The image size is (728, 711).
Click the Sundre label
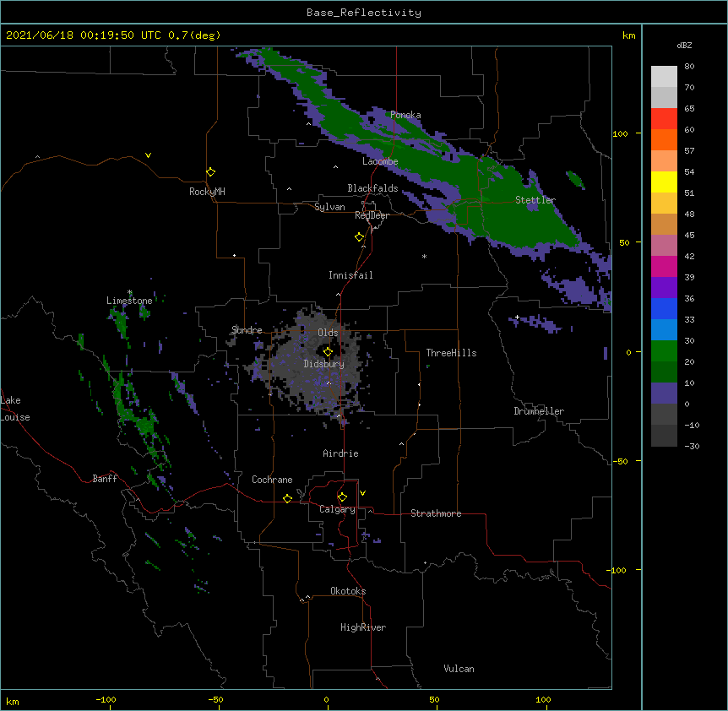(x=247, y=330)
